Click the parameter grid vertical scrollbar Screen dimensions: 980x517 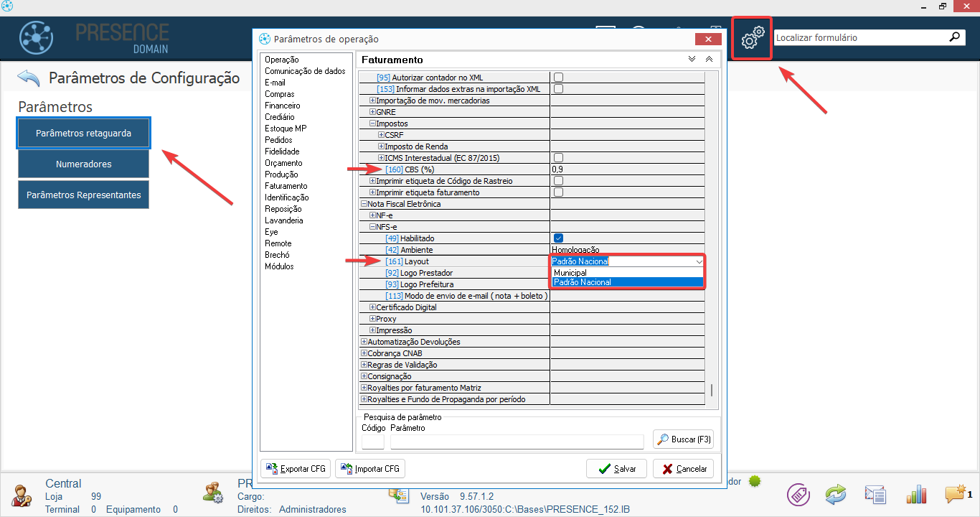712,390
